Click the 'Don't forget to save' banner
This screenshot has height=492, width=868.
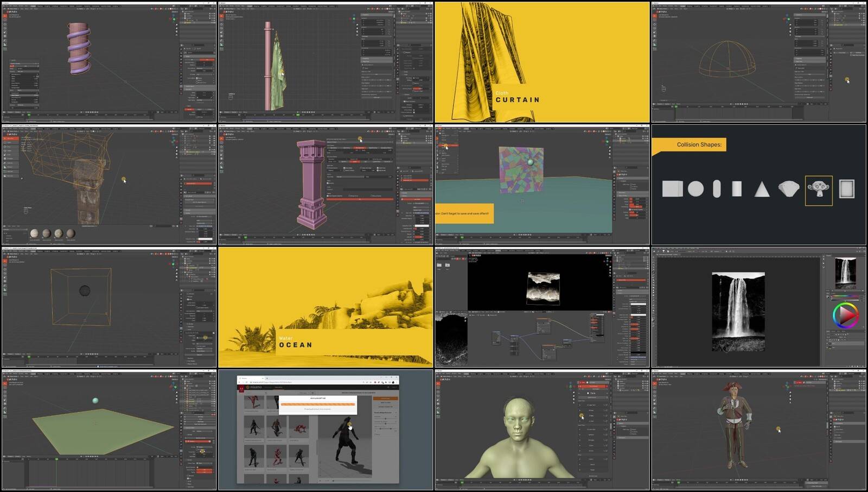click(464, 213)
